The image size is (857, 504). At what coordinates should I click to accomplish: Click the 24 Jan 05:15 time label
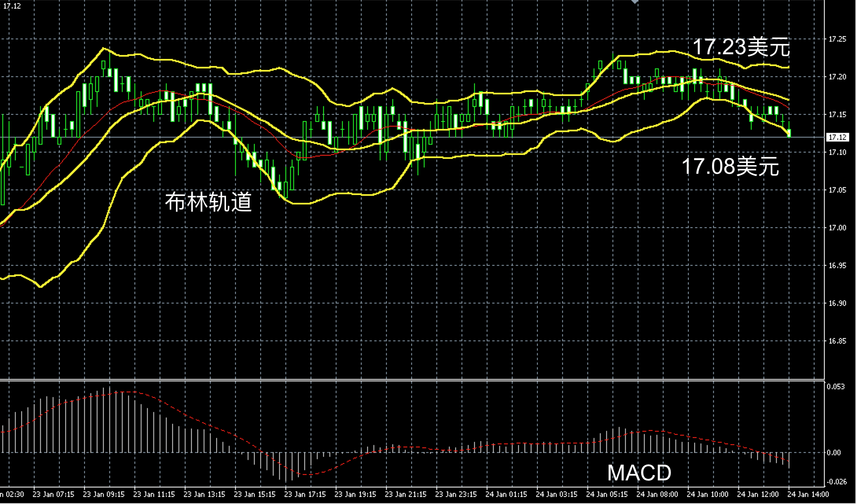pyautogui.click(x=607, y=494)
